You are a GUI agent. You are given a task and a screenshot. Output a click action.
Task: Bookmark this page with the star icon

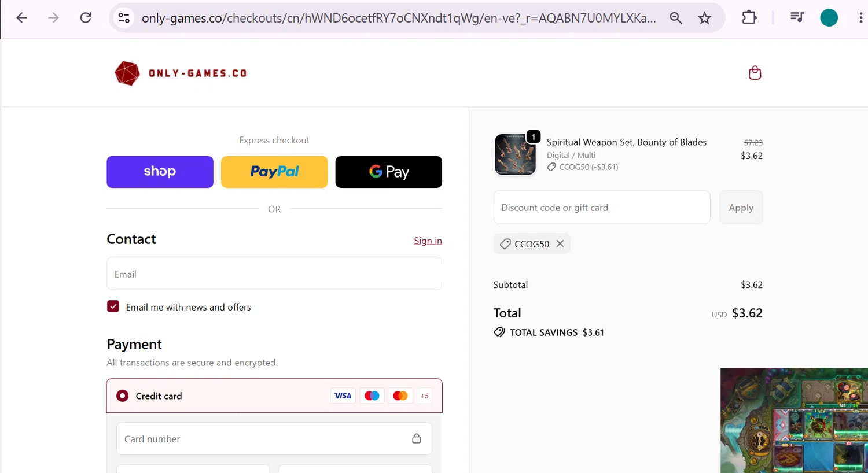tap(704, 18)
